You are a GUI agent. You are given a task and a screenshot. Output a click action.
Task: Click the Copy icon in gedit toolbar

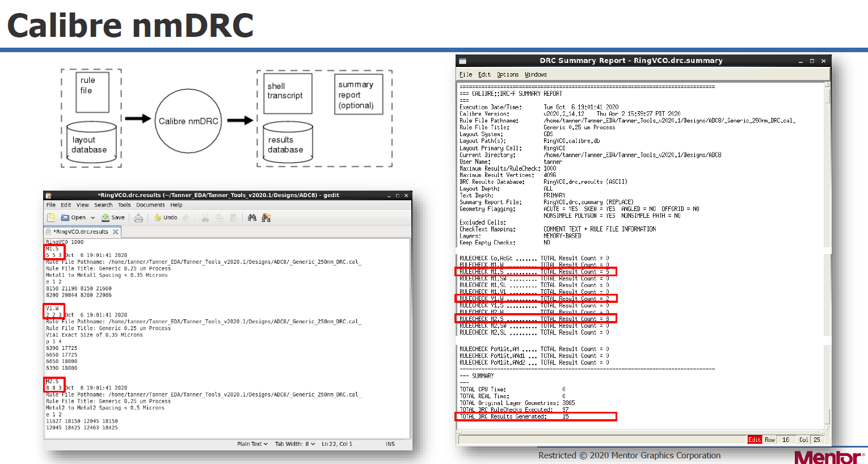(219, 217)
